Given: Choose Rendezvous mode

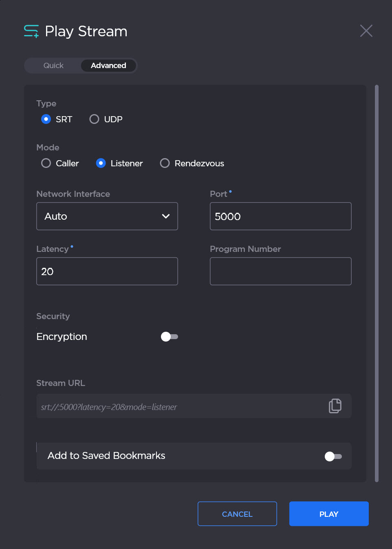Looking at the screenshot, I should 165,163.
